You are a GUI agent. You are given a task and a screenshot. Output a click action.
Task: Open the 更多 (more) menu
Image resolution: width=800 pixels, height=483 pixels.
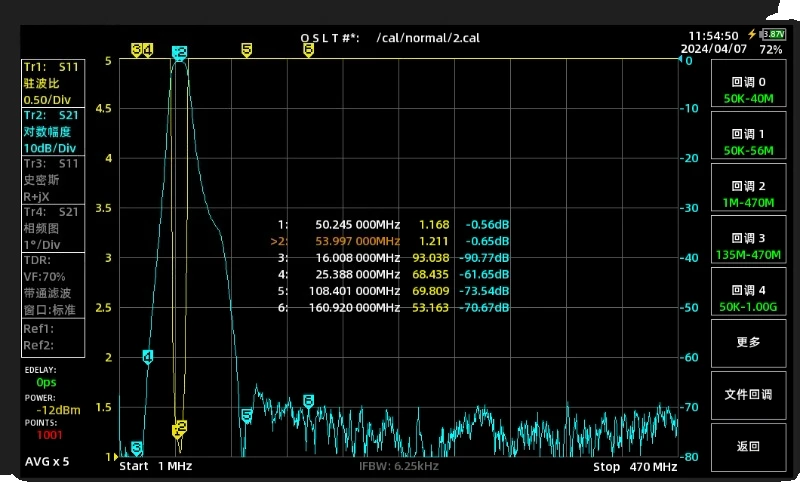point(748,343)
